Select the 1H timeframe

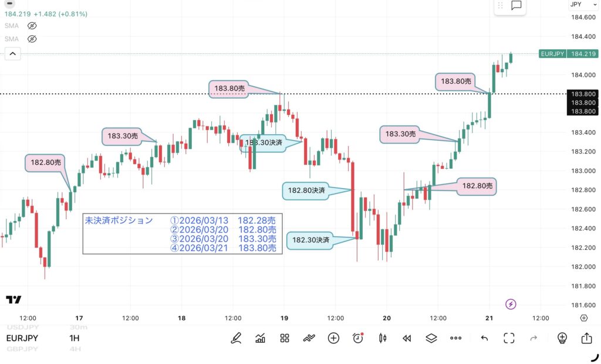(74, 338)
